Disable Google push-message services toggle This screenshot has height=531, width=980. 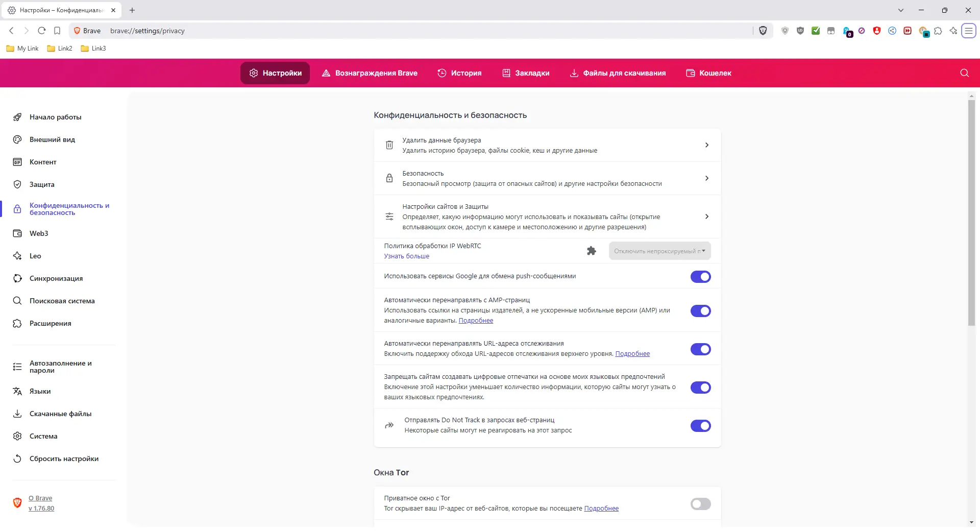click(x=700, y=276)
